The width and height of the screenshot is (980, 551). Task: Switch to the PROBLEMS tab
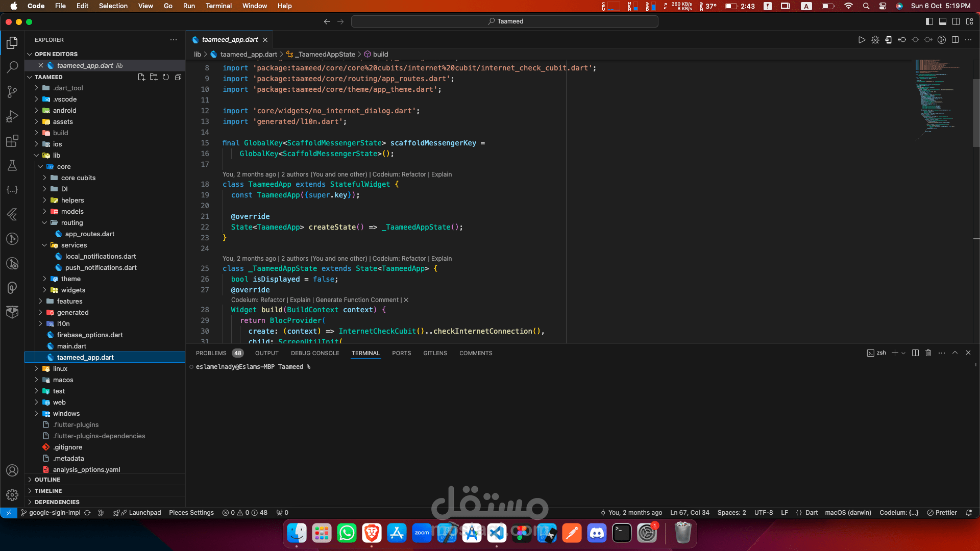tap(211, 353)
